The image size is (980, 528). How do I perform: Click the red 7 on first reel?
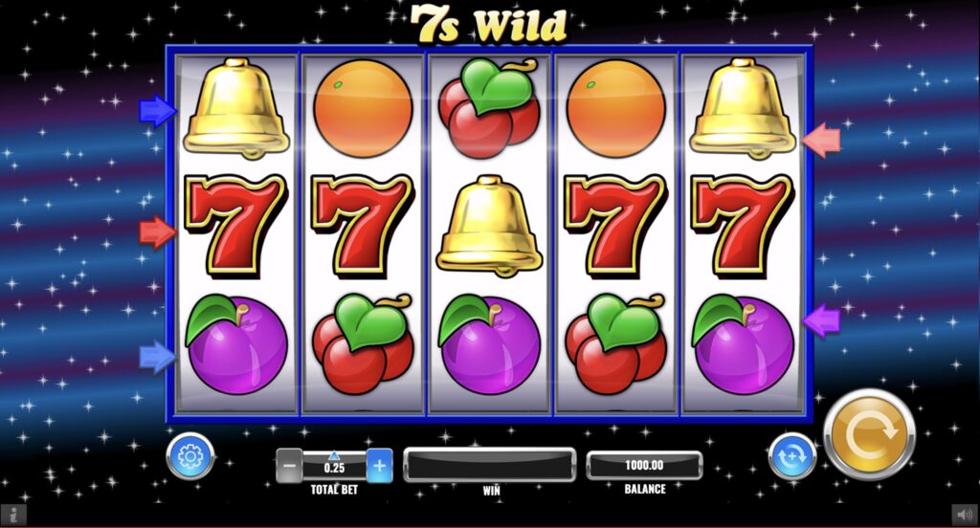(x=235, y=226)
